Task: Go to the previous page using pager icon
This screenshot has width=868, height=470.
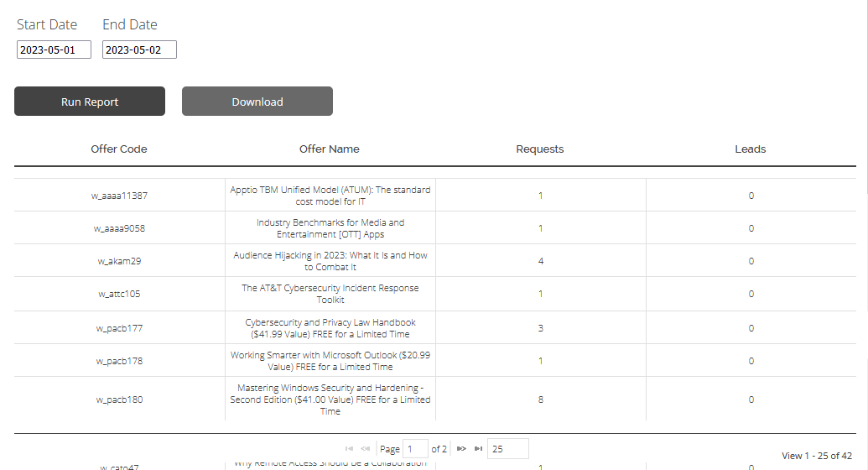Action: [366, 448]
